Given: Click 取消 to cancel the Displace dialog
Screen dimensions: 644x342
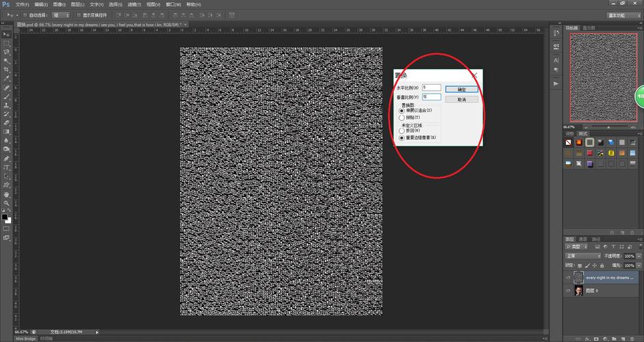Looking at the screenshot, I should pos(461,100).
